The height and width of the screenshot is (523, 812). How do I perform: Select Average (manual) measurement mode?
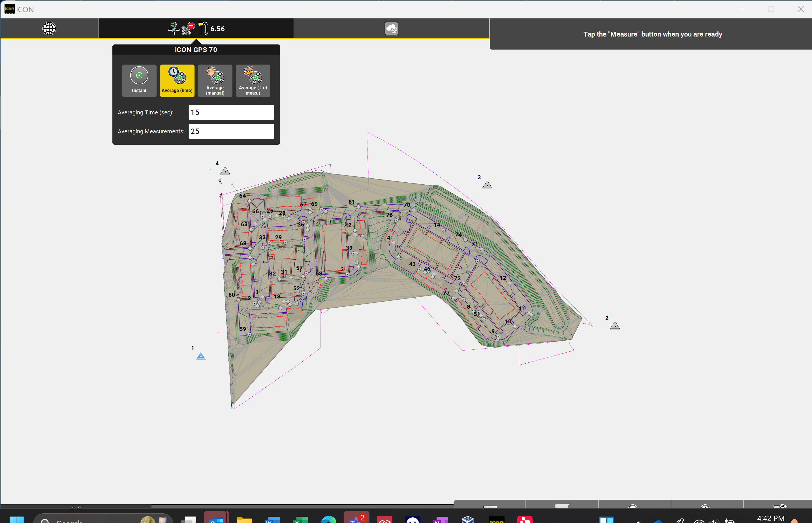coord(215,80)
